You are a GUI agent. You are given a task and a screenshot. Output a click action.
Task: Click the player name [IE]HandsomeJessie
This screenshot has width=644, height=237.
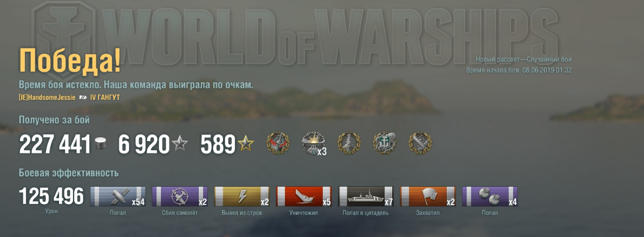coord(47,98)
